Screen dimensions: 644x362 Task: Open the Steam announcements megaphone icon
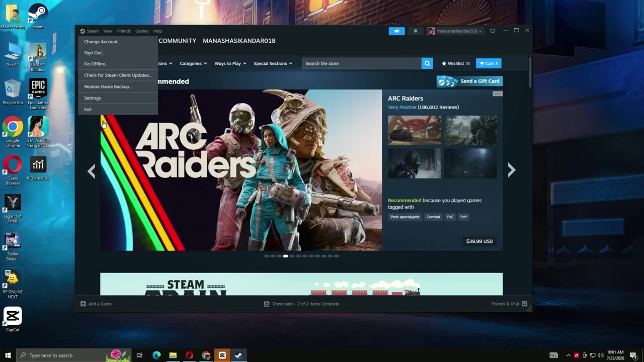[x=396, y=31]
